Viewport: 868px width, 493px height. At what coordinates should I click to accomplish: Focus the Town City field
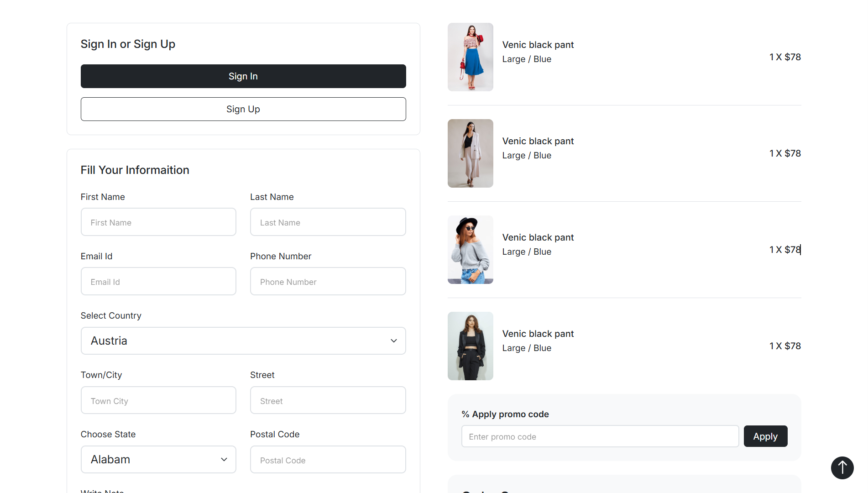click(x=158, y=400)
